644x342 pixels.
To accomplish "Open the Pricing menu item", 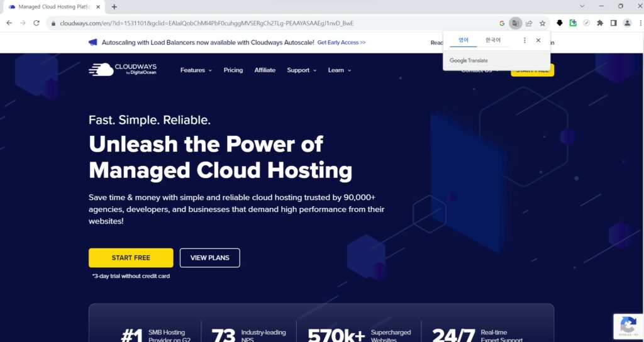I will [233, 70].
